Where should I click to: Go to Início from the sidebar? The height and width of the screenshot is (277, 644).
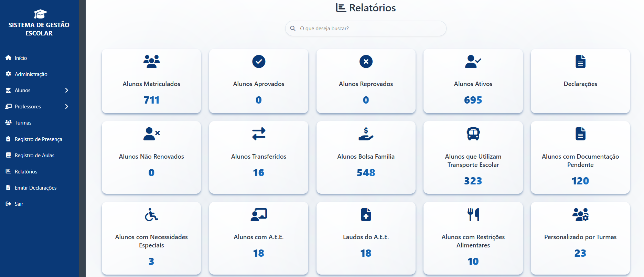pos(21,58)
